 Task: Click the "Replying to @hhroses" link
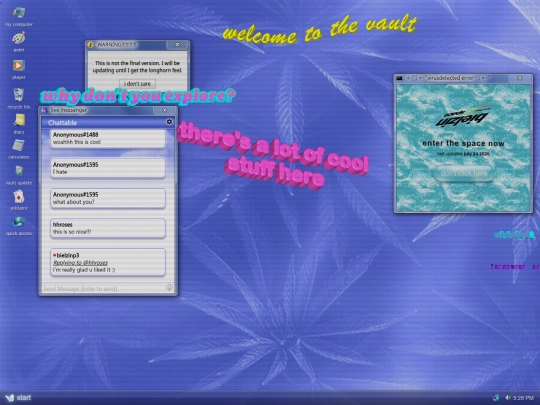click(x=80, y=262)
